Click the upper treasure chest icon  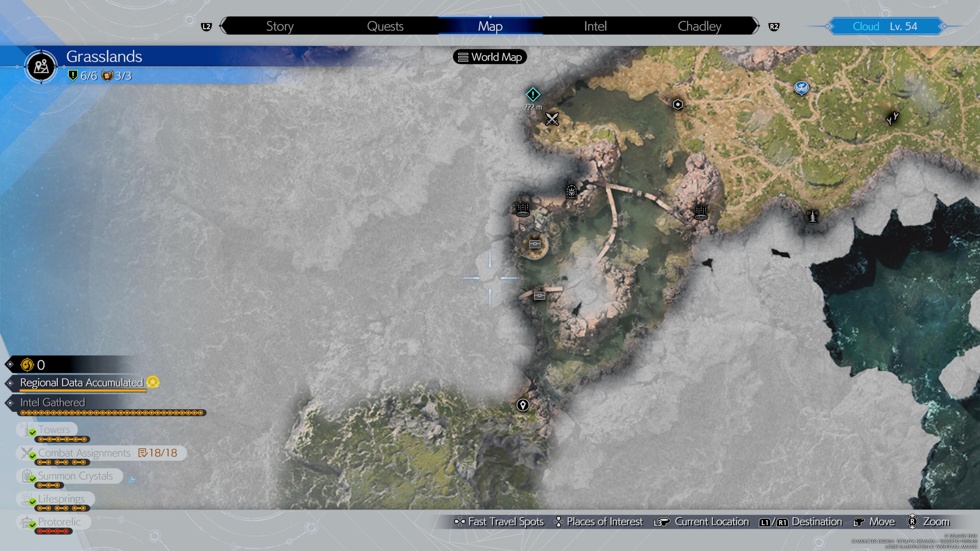click(x=534, y=244)
